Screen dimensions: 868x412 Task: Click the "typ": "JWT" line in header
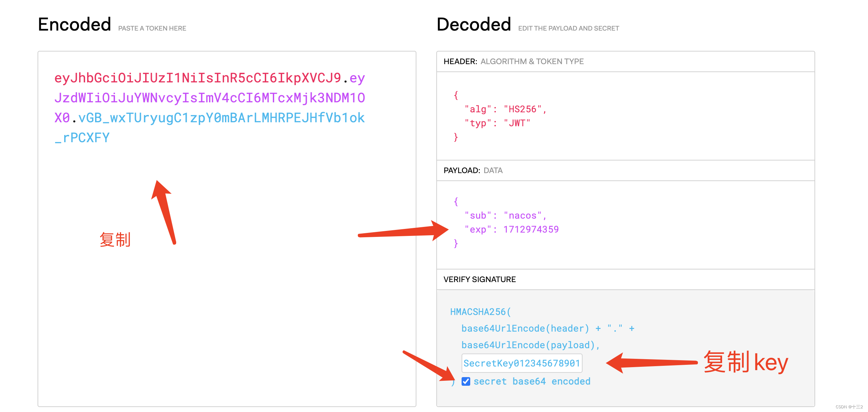tap(497, 123)
